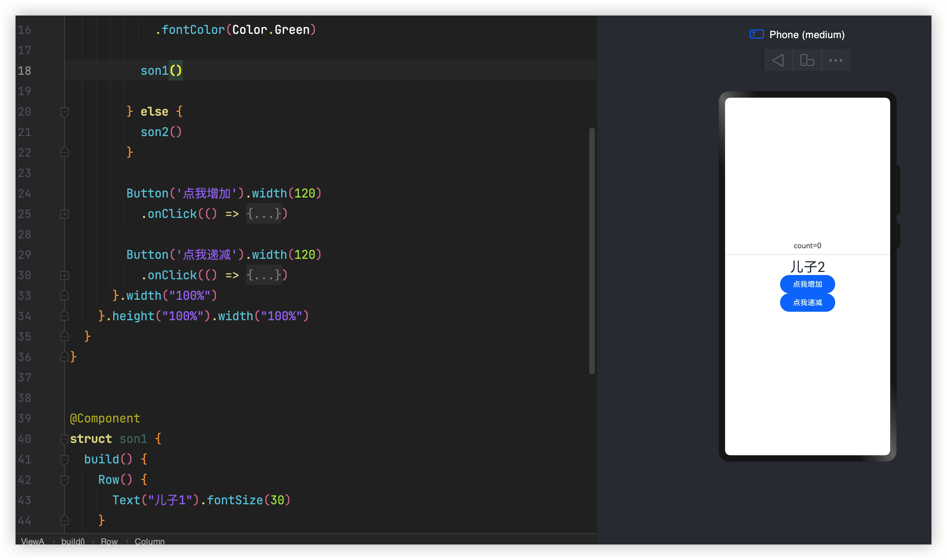This screenshot has height=560, width=947.
Task: Click the else keyword on line 20
Action: pyautogui.click(x=155, y=112)
